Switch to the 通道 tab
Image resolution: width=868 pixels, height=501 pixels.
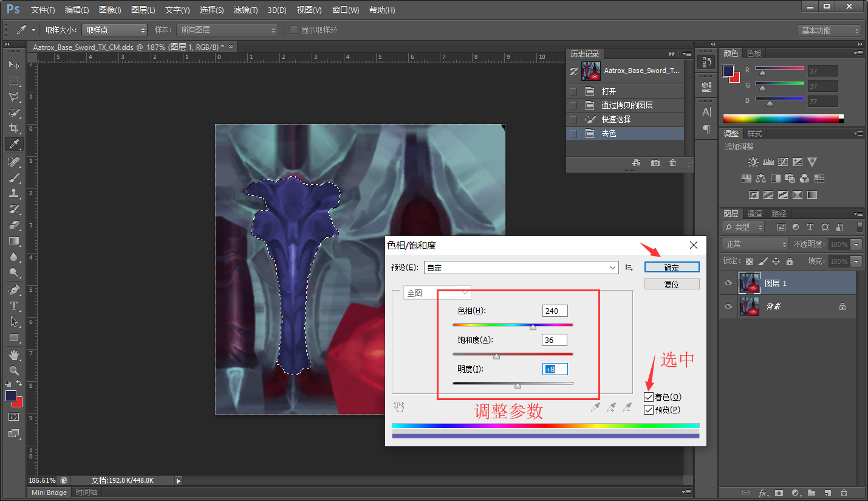pyautogui.click(x=754, y=213)
